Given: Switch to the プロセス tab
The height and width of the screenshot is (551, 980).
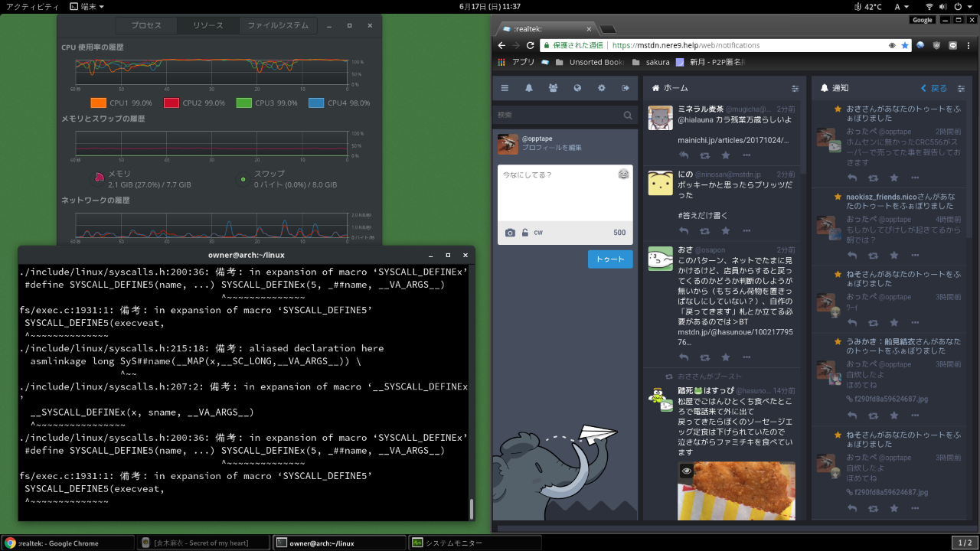Looking at the screenshot, I should (146, 25).
